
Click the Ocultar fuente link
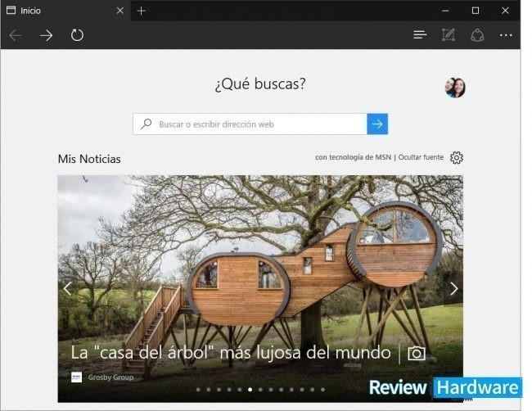pyautogui.click(x=421, y=157)
